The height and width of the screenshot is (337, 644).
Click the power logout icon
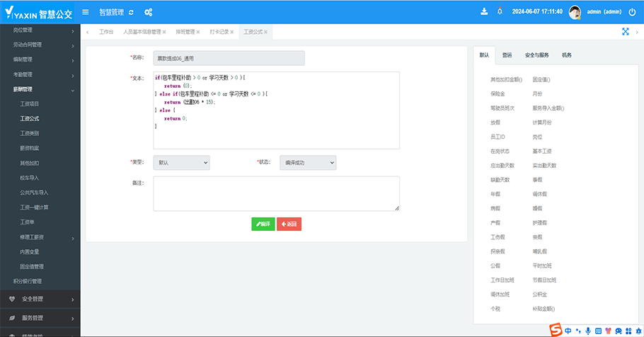632,12
